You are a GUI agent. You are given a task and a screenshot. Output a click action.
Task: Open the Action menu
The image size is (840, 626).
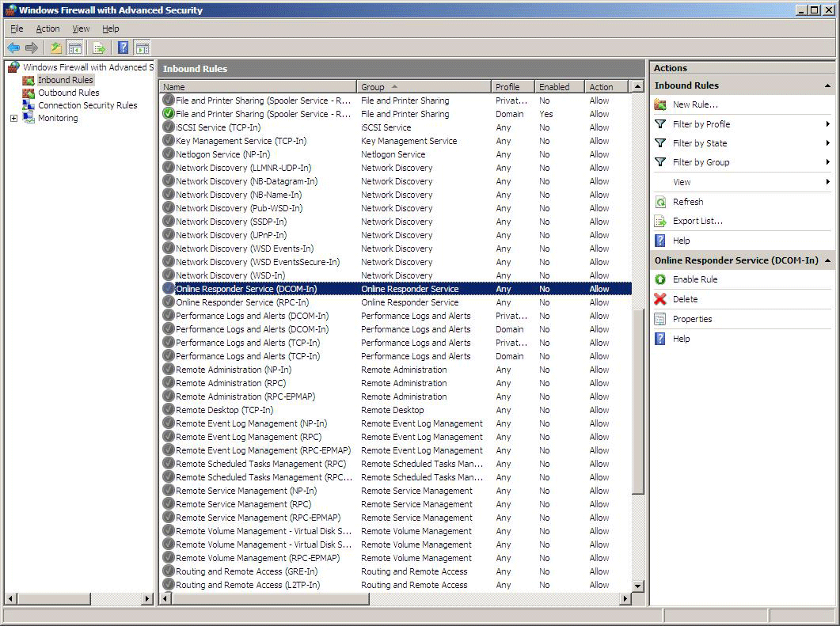48,29
